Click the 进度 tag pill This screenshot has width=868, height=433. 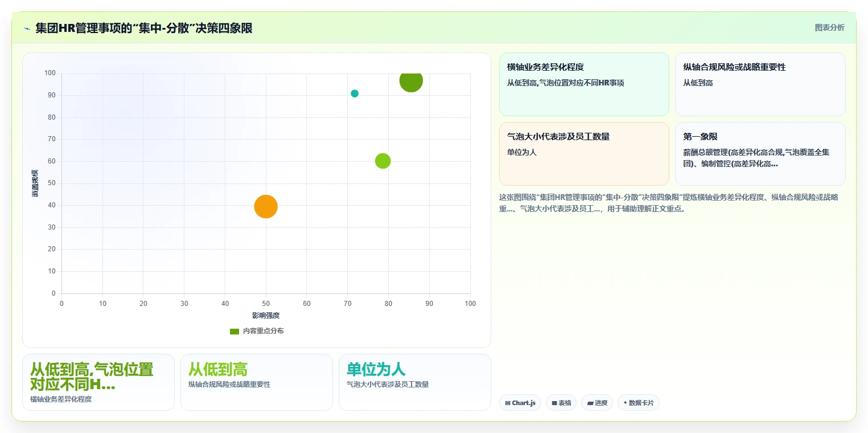coord(597,403)
